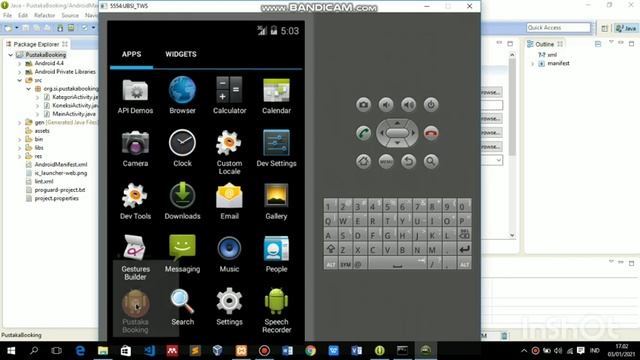Expand the gen folder node
Screen dimensions: 640x360
19,122
